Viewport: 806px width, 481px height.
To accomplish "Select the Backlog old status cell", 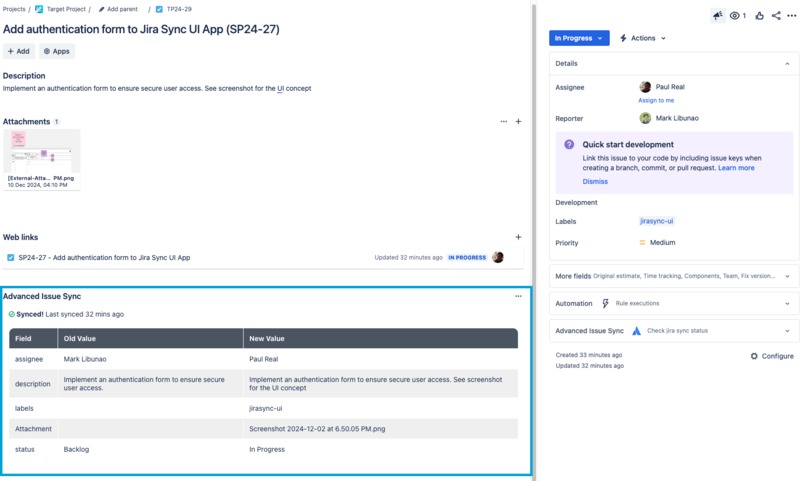I will [150, 449].
